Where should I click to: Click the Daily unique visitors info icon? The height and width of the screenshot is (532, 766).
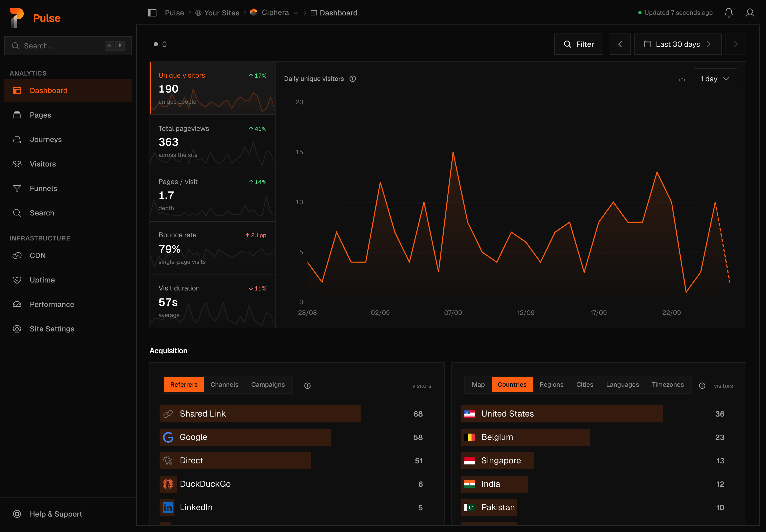[353, 79]
